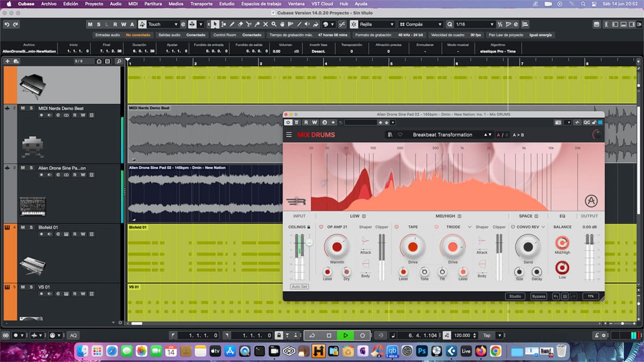Mute the Alien Drone Sine Pad track
The width and height of the screenshot is (644, 362).
point(23,168)
